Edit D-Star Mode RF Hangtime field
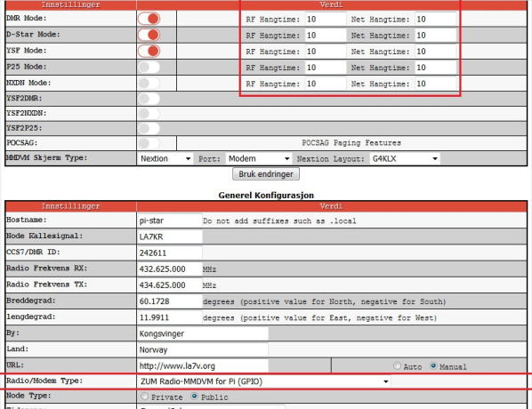Viewport: 532px width, 409px height. [326, 36]
